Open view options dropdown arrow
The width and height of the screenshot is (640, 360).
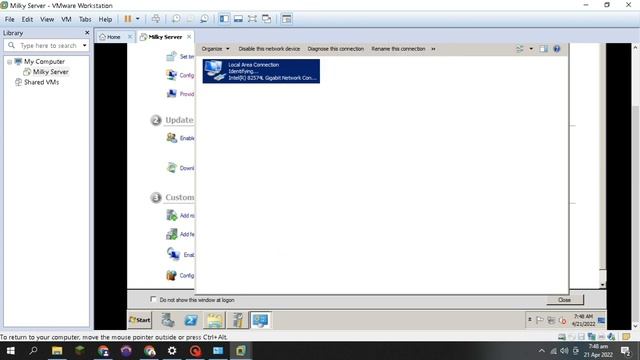point(531,49)
